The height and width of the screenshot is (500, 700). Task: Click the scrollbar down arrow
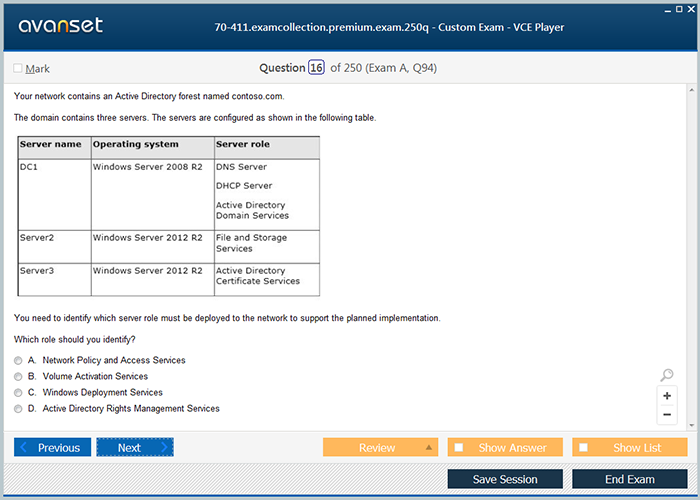click(692, 425)
